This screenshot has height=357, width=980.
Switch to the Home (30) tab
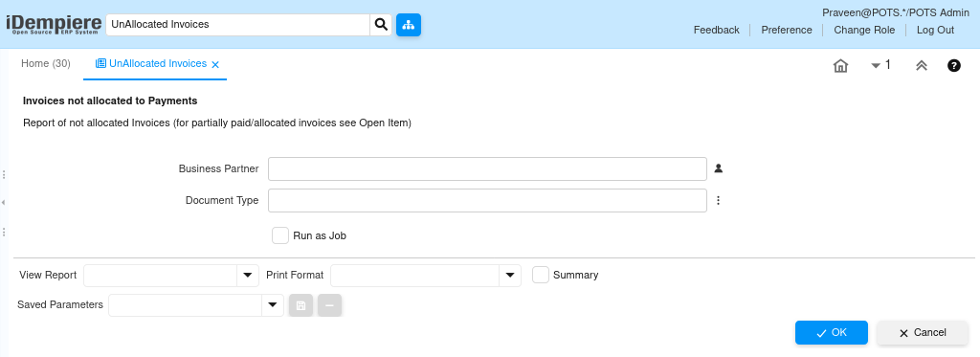pyautogui.click(x=46, y=64)
